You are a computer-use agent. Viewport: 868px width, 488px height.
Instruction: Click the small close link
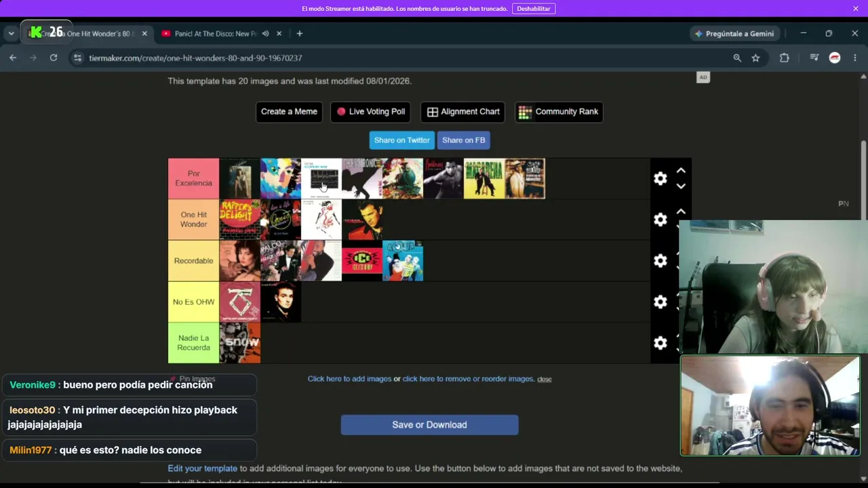pos(545,379)
